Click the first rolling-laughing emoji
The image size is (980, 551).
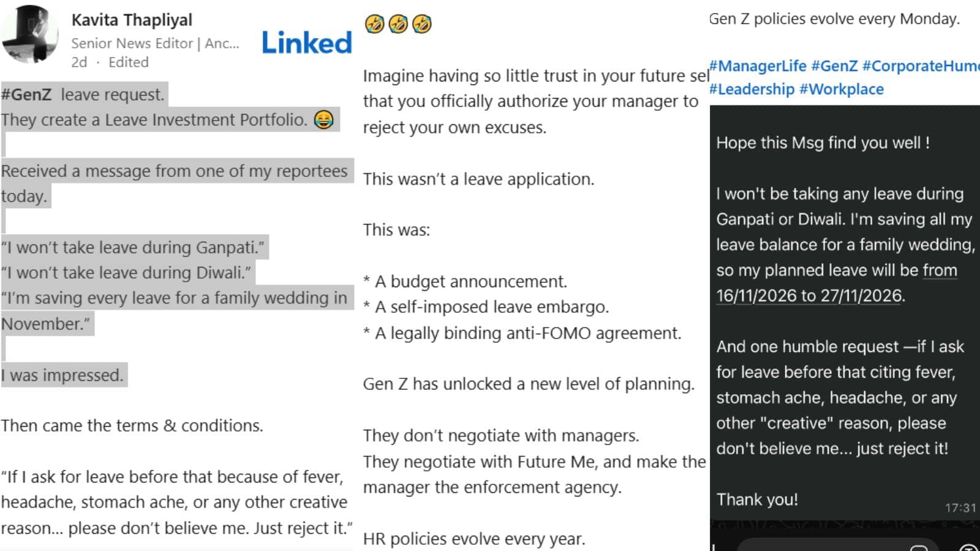374,24
